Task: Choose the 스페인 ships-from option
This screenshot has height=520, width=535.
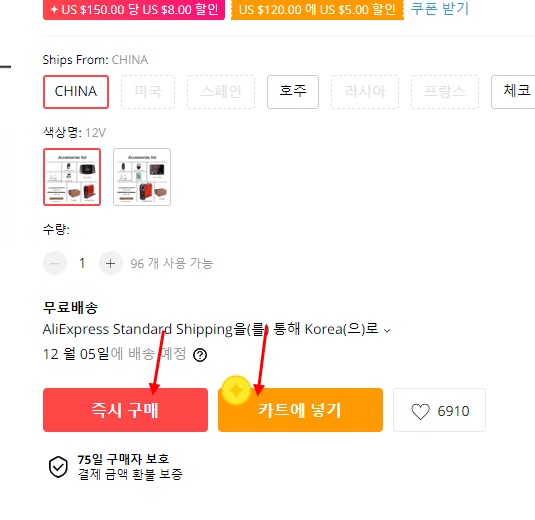Action: pyautogui.click(x=221, y=92)
